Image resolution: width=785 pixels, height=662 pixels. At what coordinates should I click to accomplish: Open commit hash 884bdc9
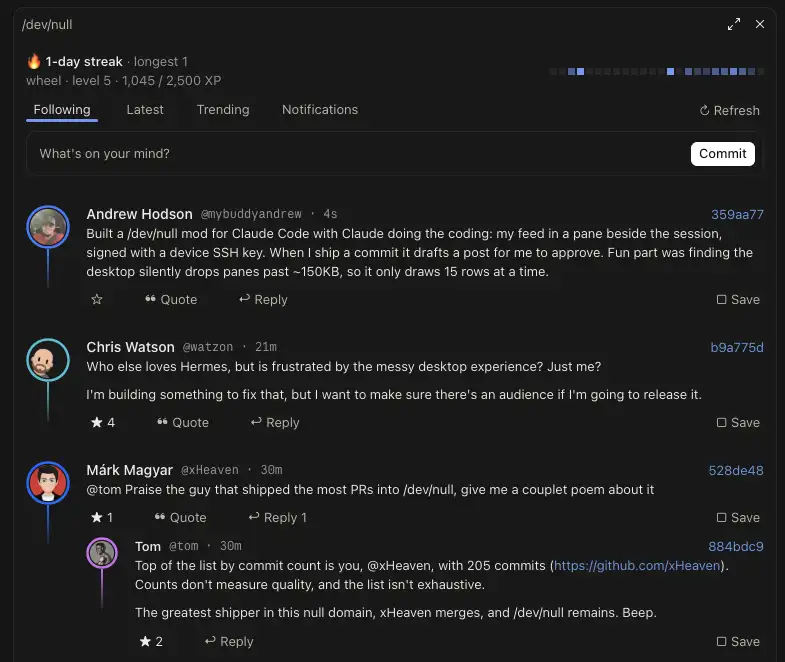[736, 546]
